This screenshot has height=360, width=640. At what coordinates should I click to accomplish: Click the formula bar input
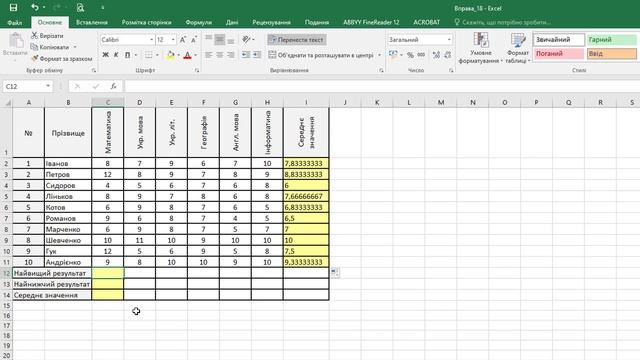coord(382,86)
